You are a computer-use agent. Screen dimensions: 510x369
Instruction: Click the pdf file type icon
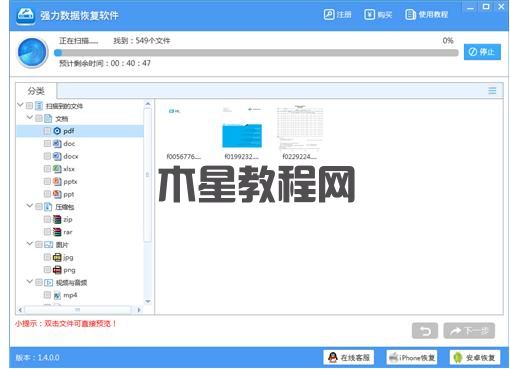[x=57, y=131]
